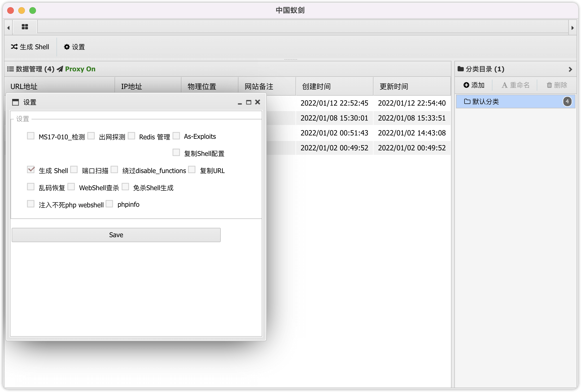This screenshot has height=392, width=581.
Task: Collapse the 分类目录 panel chevron
Action: pos(570,69)
